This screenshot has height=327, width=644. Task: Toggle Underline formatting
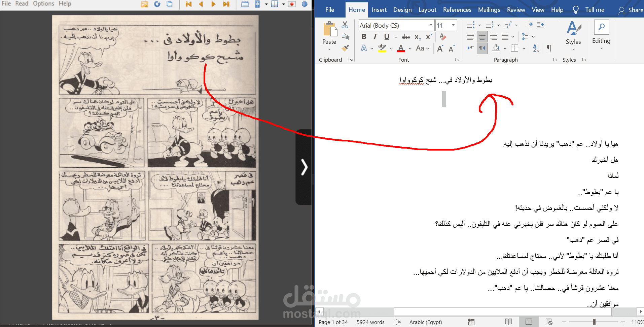387,36
